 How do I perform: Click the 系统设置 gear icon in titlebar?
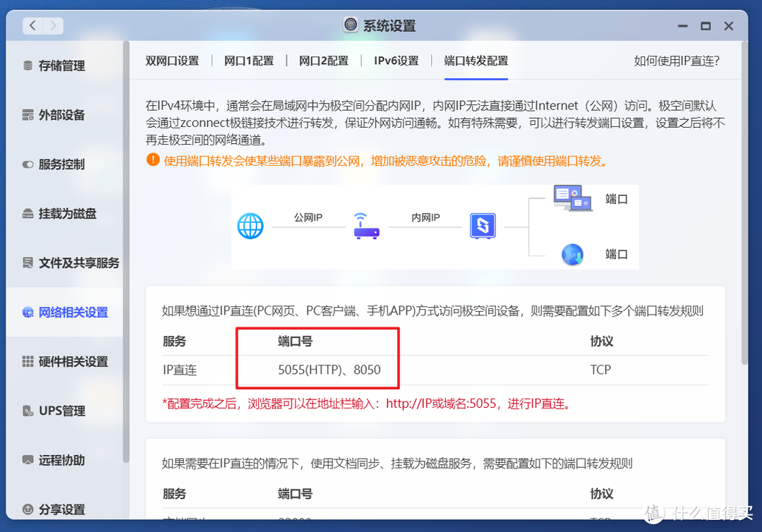point(351,24)
